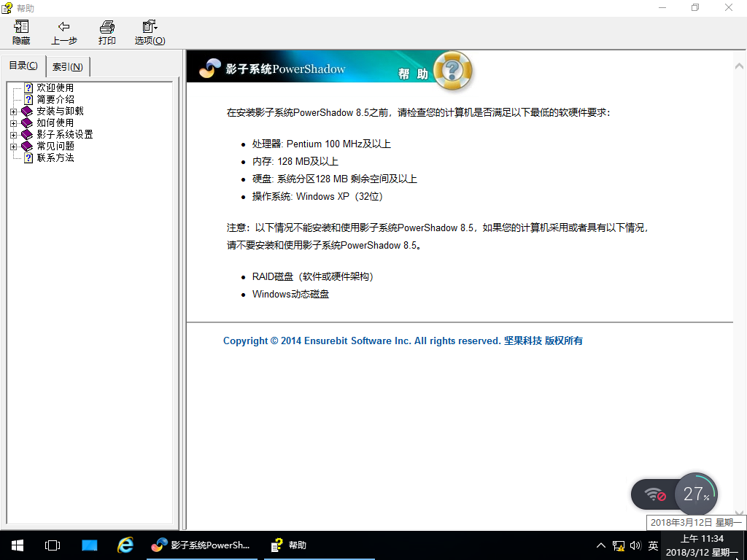Open the volume speaker tray icon
The height and width of the screenshot is (560, 747).
coord(635,545)
